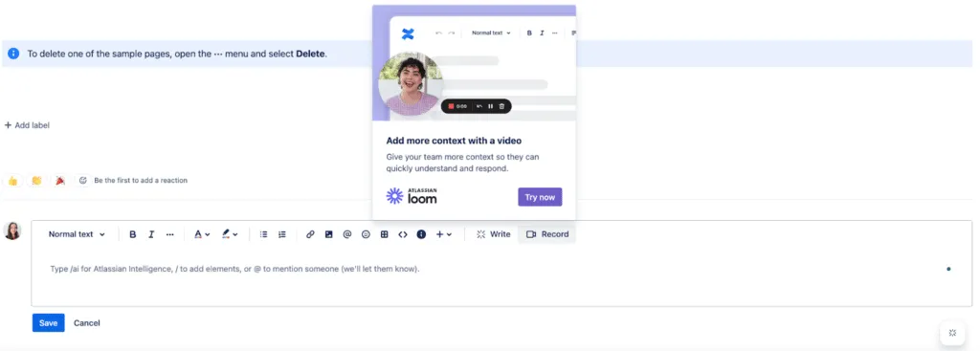Cancel the comment

tap(87, 323)
